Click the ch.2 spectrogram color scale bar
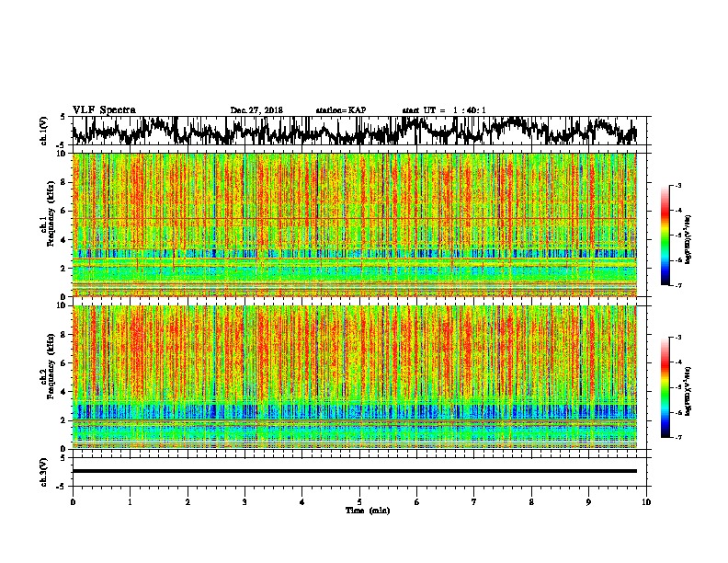The height and width of the screenshot is (563, 728). pos(665,387)
